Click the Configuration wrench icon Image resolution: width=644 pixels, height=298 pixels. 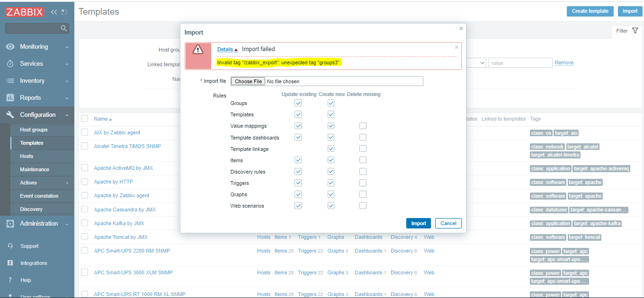[10, 115]
